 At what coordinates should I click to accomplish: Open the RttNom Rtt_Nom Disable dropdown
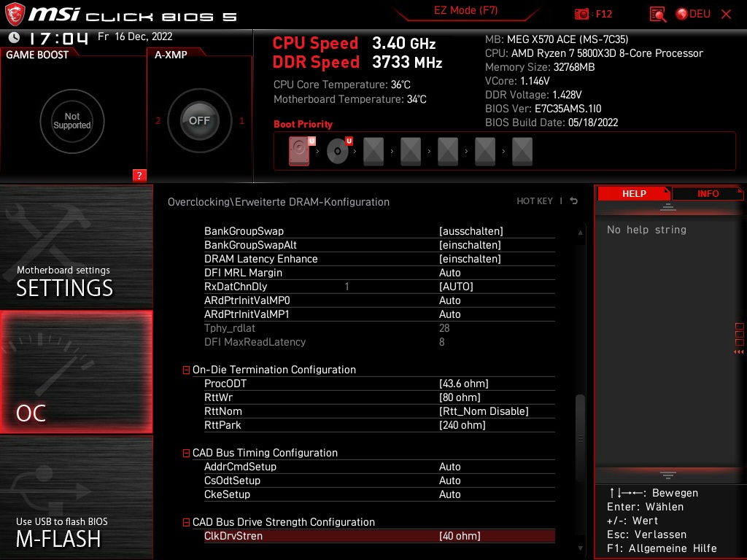click(x=484, y=411)
